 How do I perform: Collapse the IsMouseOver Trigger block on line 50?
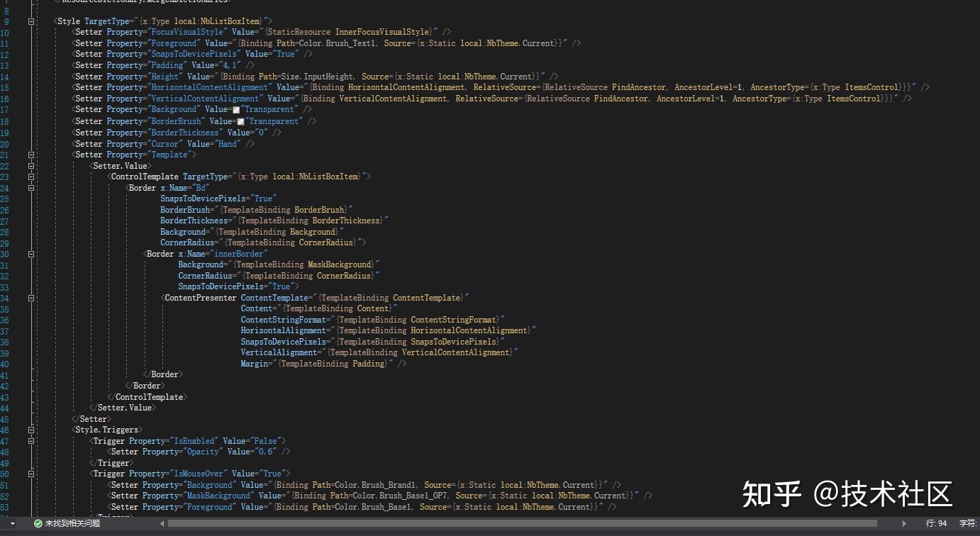click(31, 474)
